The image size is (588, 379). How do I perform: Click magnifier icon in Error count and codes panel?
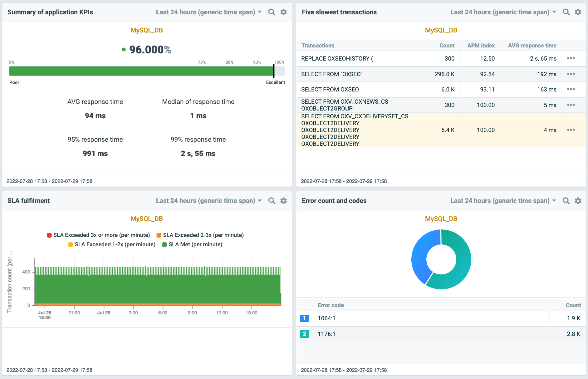click(566, 201)
